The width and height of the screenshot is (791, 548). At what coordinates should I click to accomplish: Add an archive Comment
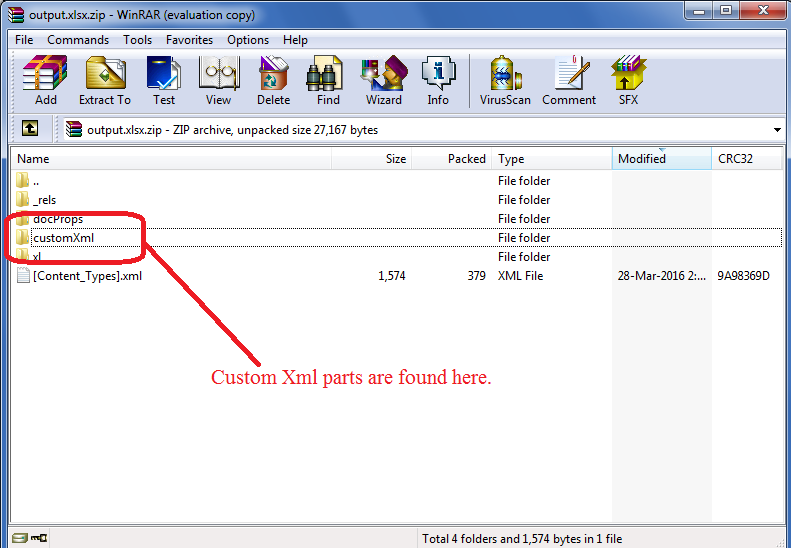click(569, 81)
